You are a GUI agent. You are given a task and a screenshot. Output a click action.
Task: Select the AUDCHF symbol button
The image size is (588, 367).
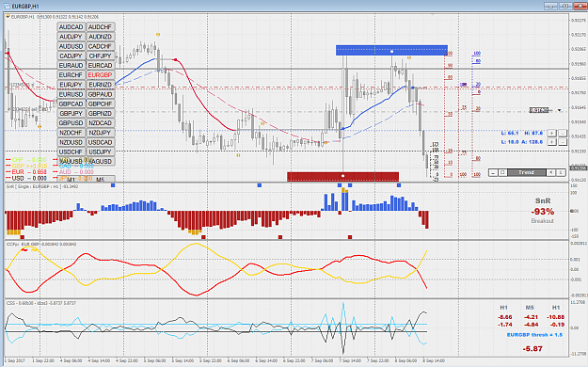pyautogui.click(x=100, y=27)
